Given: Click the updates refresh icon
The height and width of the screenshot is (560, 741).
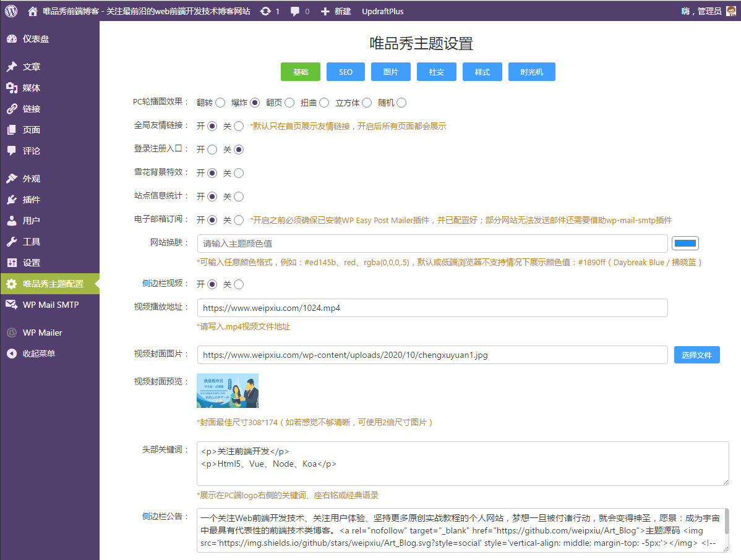Looking at the screenshot, I should click(265, 11).
